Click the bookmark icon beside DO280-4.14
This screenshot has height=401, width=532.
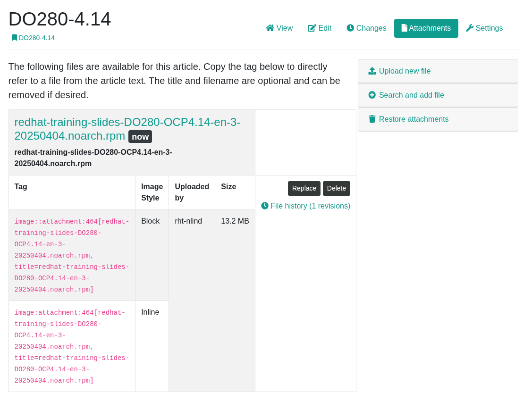coord(14,38)
